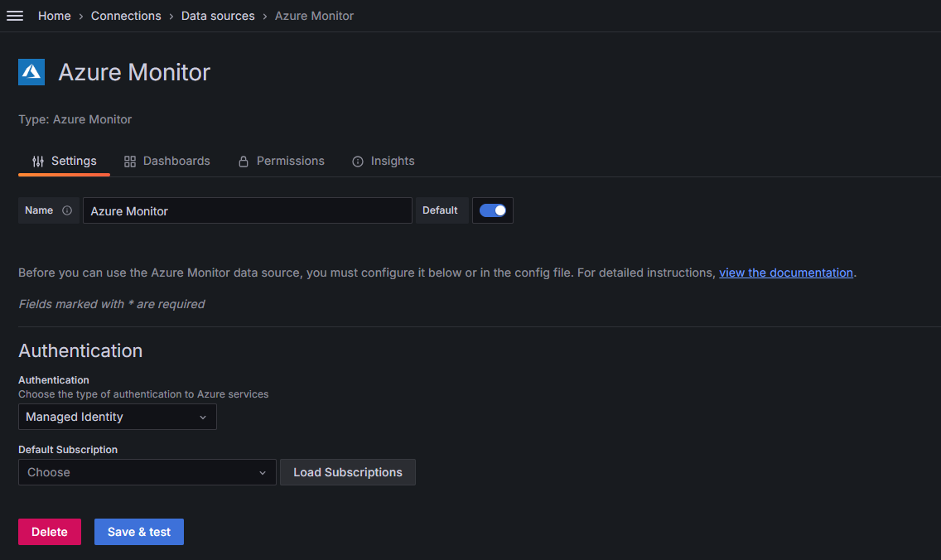Toggle the Default data source switch
The width and height of the screenshot is (941, 560).
coord(493,210)
